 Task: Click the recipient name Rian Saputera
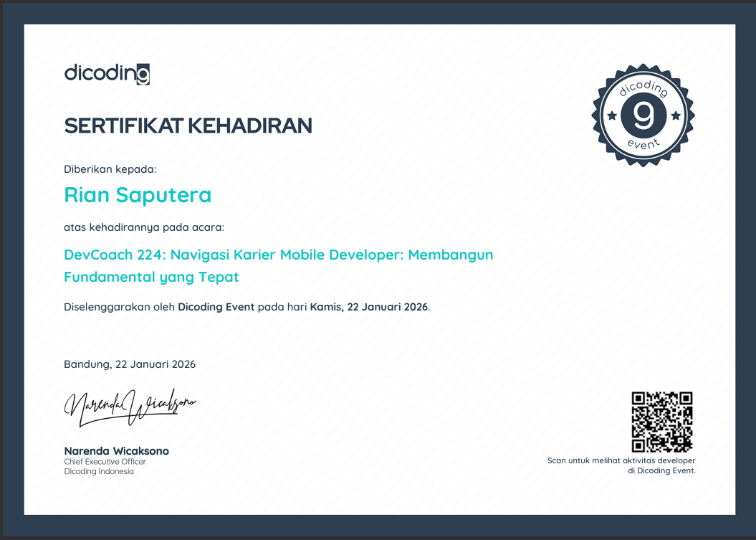coord(138,194)
